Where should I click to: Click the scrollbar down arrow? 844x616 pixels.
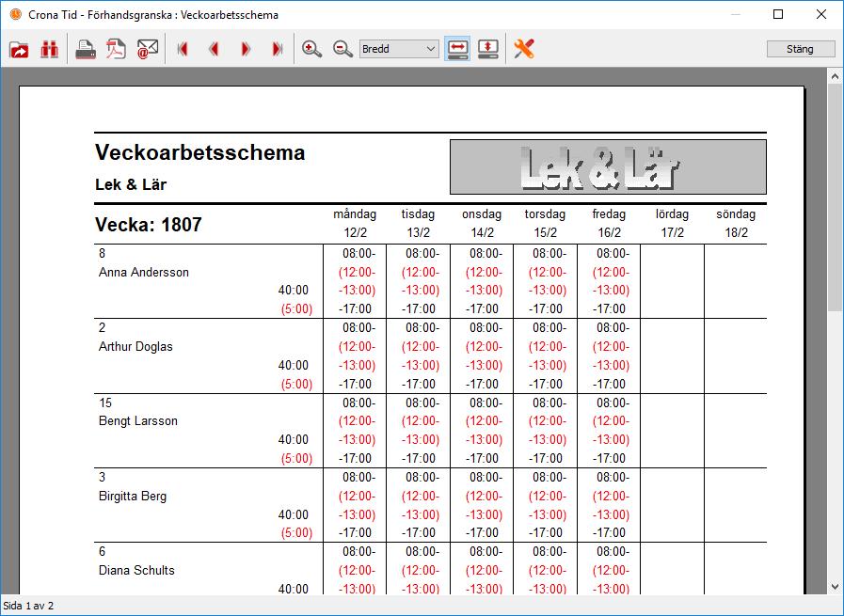pos(835,587)
